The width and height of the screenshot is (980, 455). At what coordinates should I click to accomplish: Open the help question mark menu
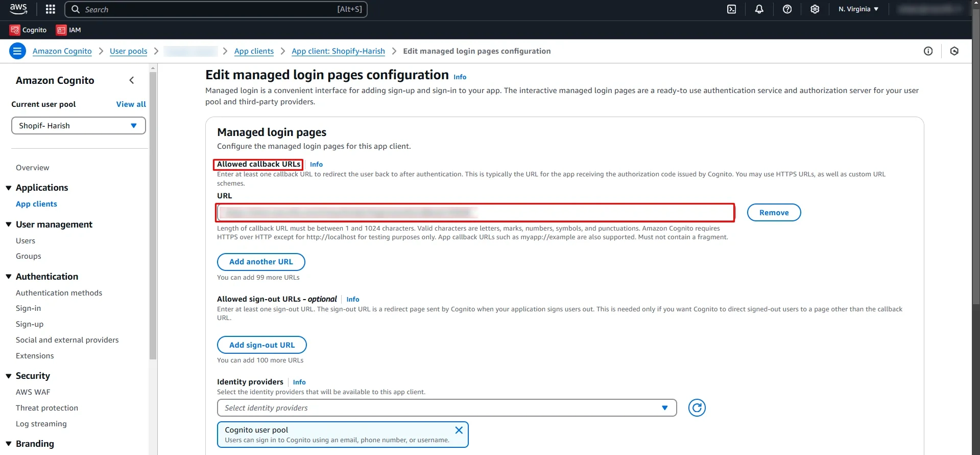pyautogui.click(x=787, y=9)
